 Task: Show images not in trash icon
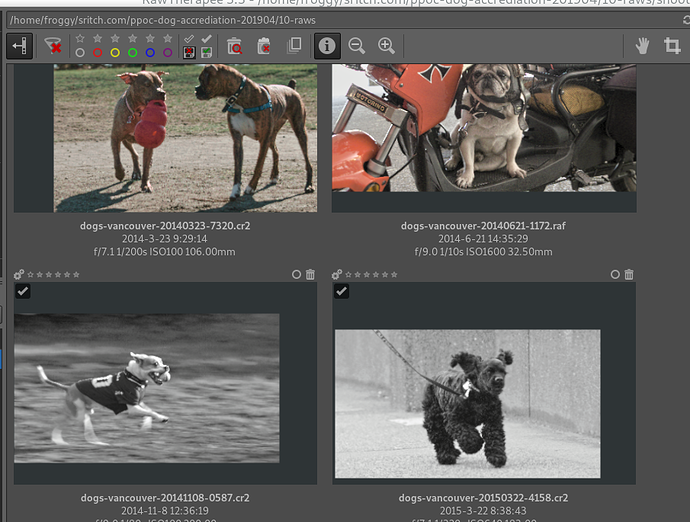coord(264,46)
